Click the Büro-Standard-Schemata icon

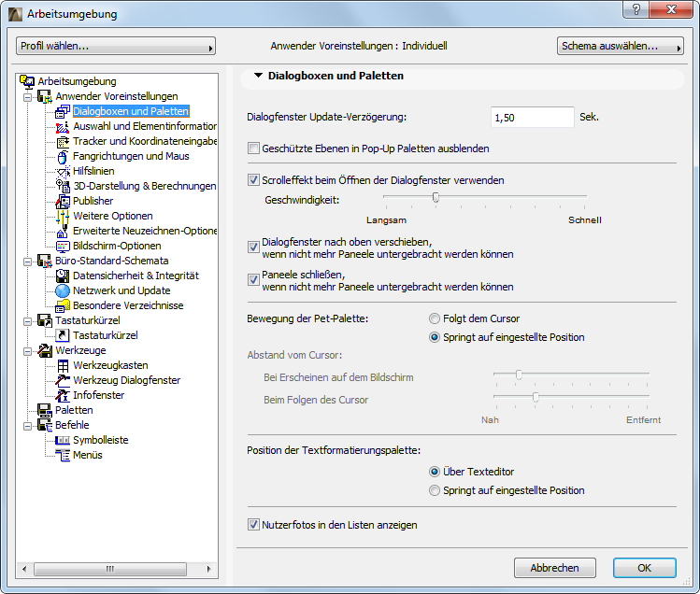point(45,261)
